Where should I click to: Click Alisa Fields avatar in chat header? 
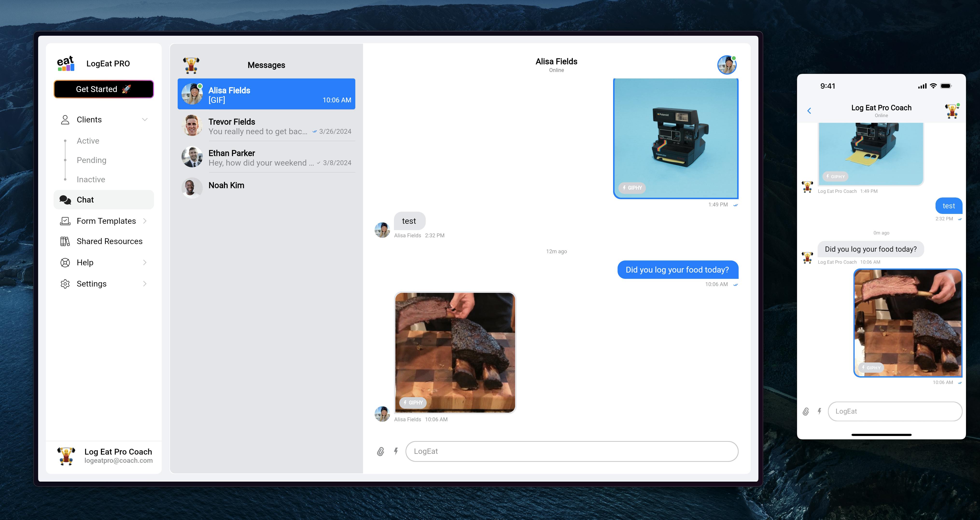[727, 65]
